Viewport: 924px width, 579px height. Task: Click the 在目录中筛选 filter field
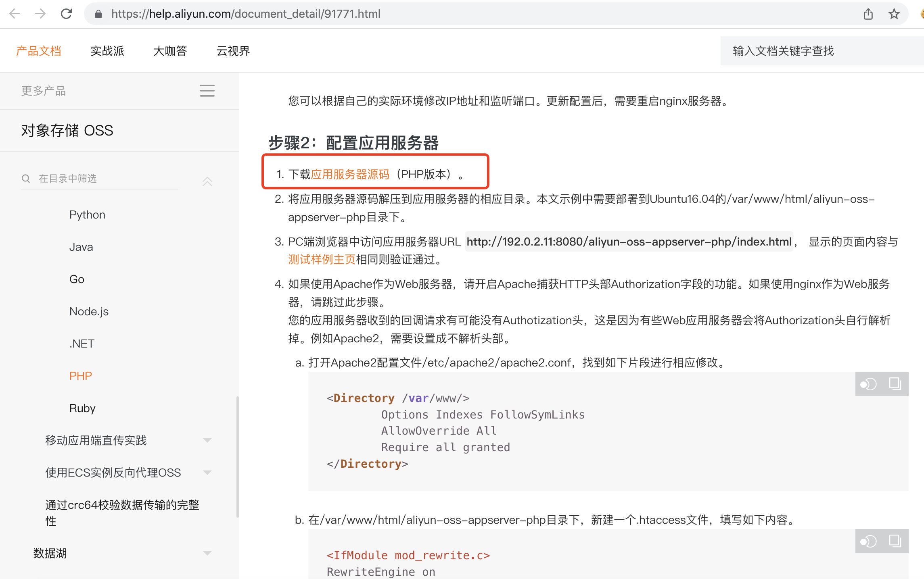point(100,179)
